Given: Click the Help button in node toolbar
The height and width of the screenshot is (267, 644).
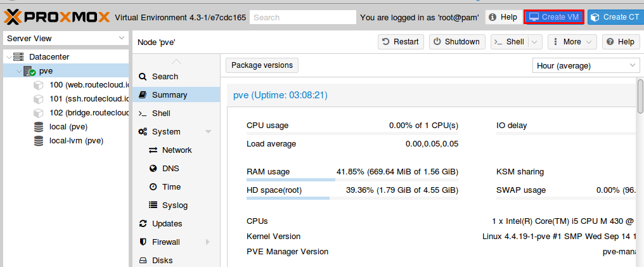Looking at the screenshot, I should (621, 42).
